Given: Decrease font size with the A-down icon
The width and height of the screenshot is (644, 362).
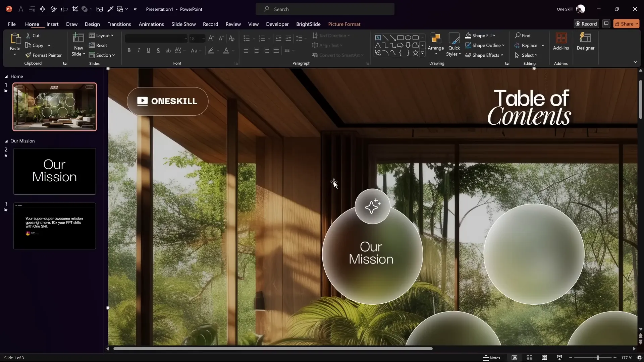Looking at the screenshot, I should coord(221,38).
